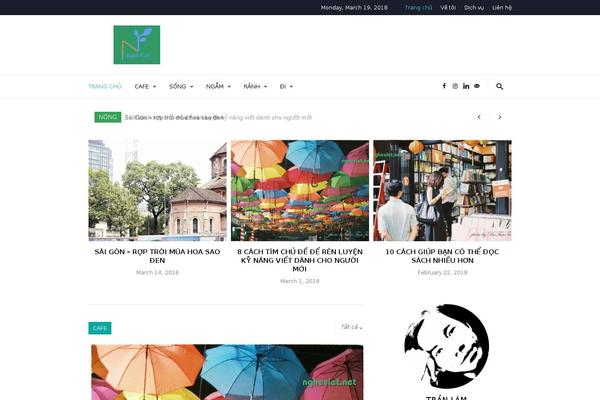The height and width of the screenshot is (400, 600).
Task: Open article 8 cách tìm chủ đề title
Action: [x=300, y=260]
